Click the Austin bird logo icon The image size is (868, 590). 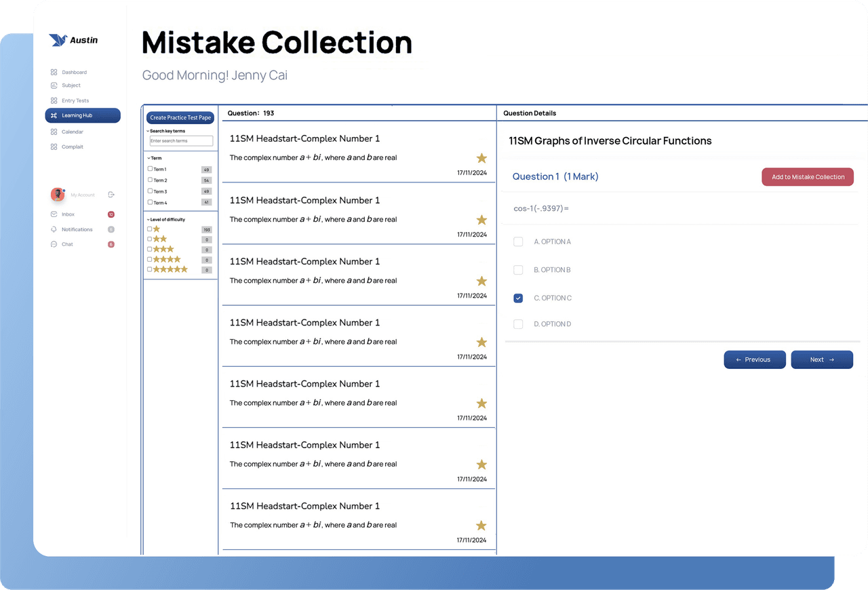coord(58,40)
